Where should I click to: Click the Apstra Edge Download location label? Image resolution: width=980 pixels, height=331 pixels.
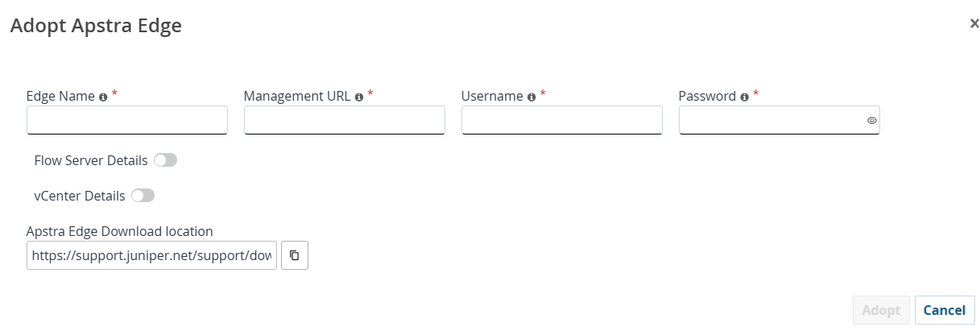(x=119, y=231)
